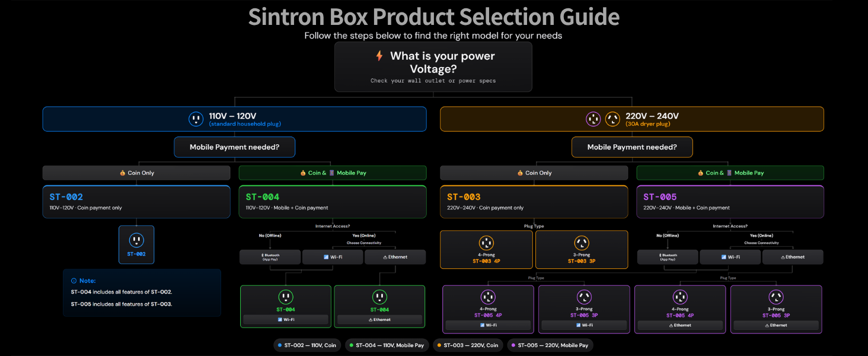
Task: Choose the Wi-Fi connectivity option under ST-004
Action: click(333, 257)
